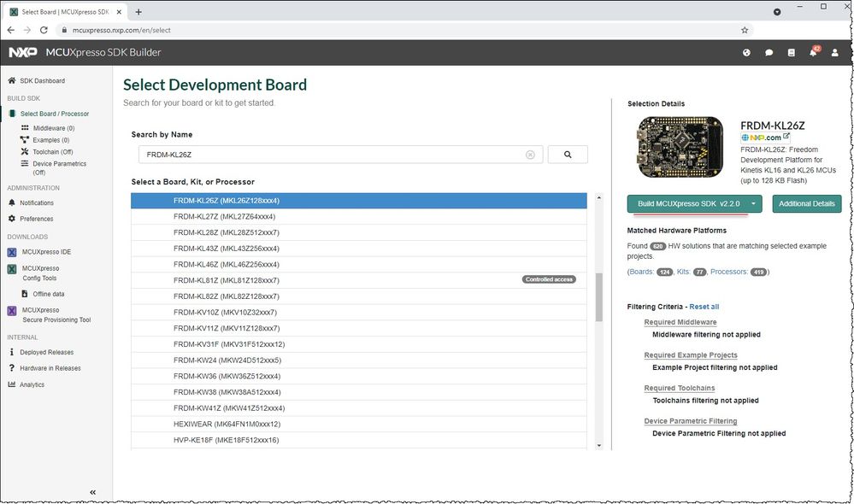The width and height of the screenshot is (854, 504).
Task: Click the Secure Provisioning Tool icon
Action: [x=11, y=311]
